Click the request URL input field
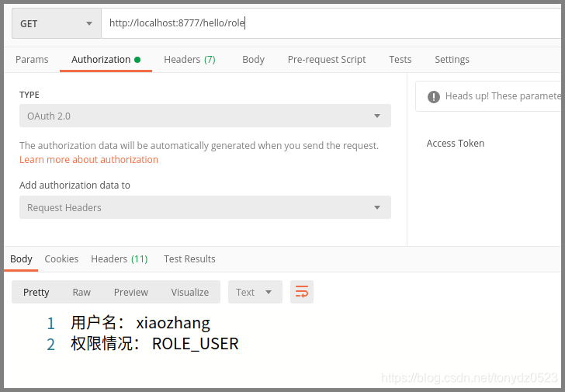 click(x=331, y=23)
